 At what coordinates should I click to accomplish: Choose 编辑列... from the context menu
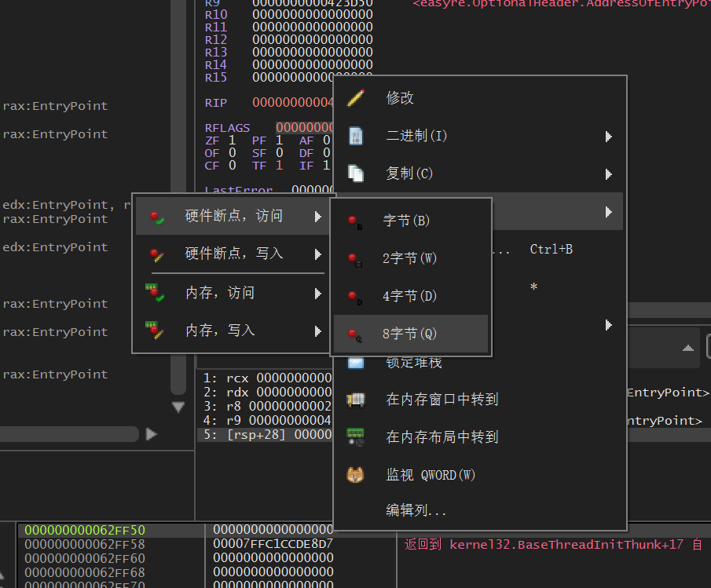click(x=416, y=511)
